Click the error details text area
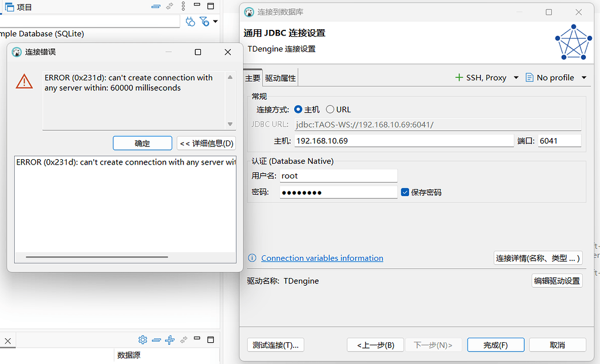The height and width of the screenshot is (364, 600). pyautogui.click(x=125, y=210)
